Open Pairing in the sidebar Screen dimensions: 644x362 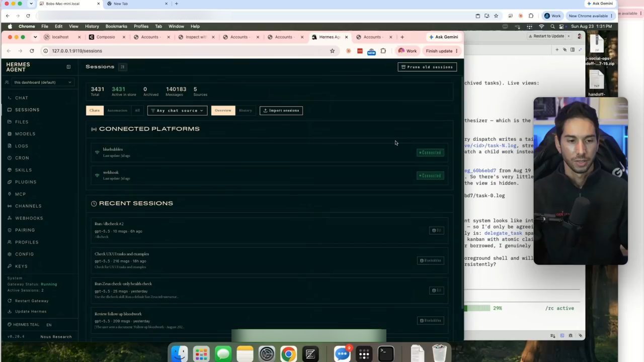(x=25, y=230)
